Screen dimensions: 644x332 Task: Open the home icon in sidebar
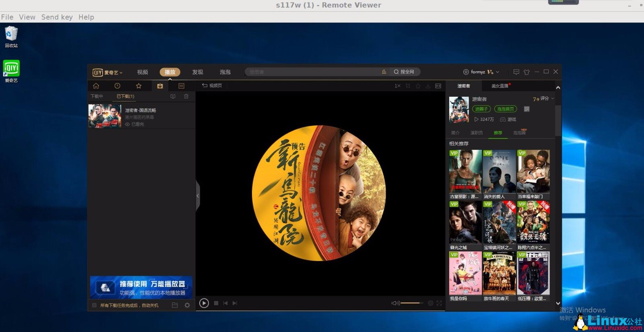(96, 86)
